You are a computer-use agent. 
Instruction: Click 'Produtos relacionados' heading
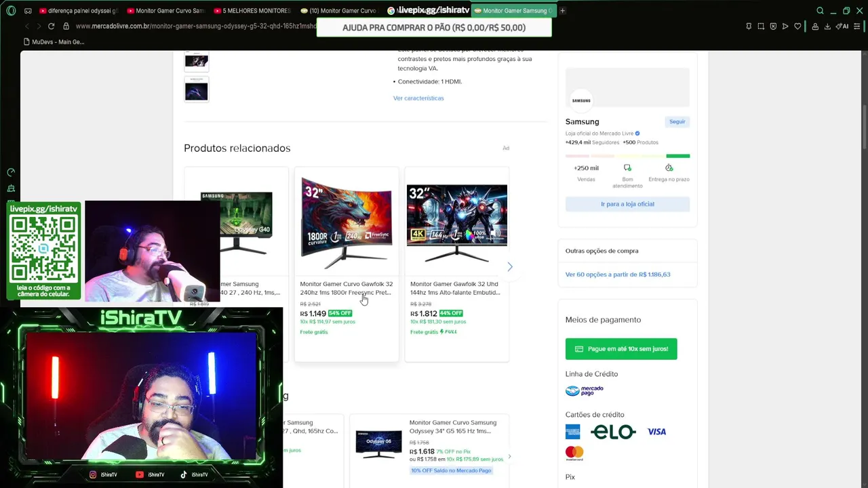click(x=237, y=148)
